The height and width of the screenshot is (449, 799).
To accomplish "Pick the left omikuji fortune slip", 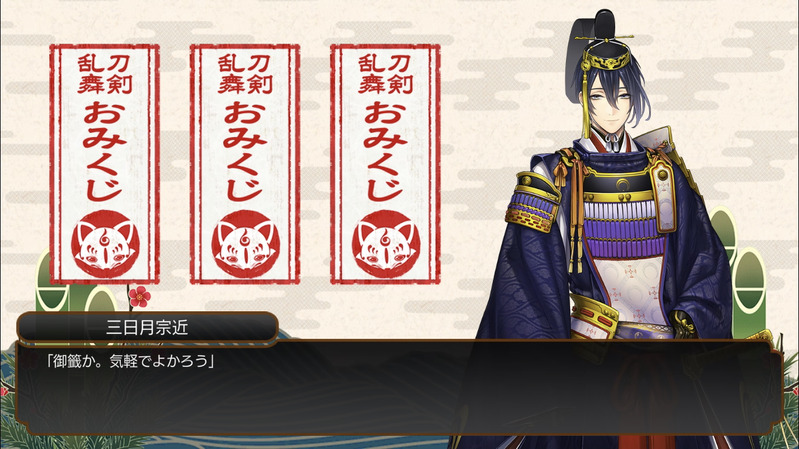I will pyautogui.click(x=104, y=164).
